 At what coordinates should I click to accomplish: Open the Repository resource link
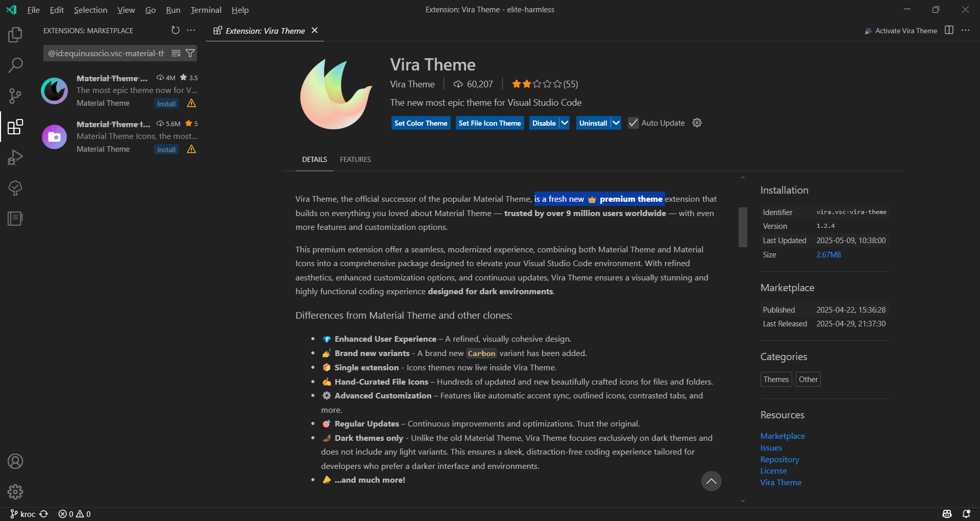(x=779, y=459)
